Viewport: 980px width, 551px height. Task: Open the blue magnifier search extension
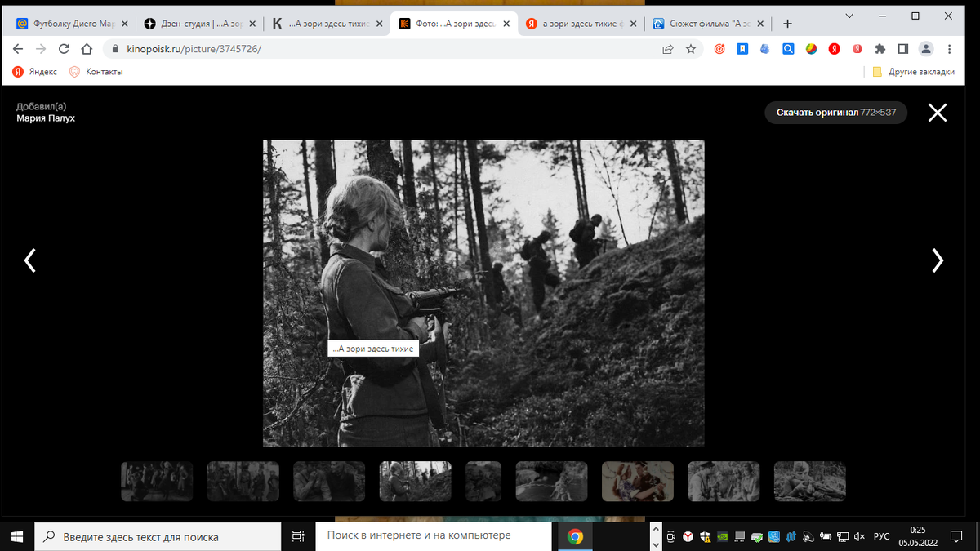(788, 49)
